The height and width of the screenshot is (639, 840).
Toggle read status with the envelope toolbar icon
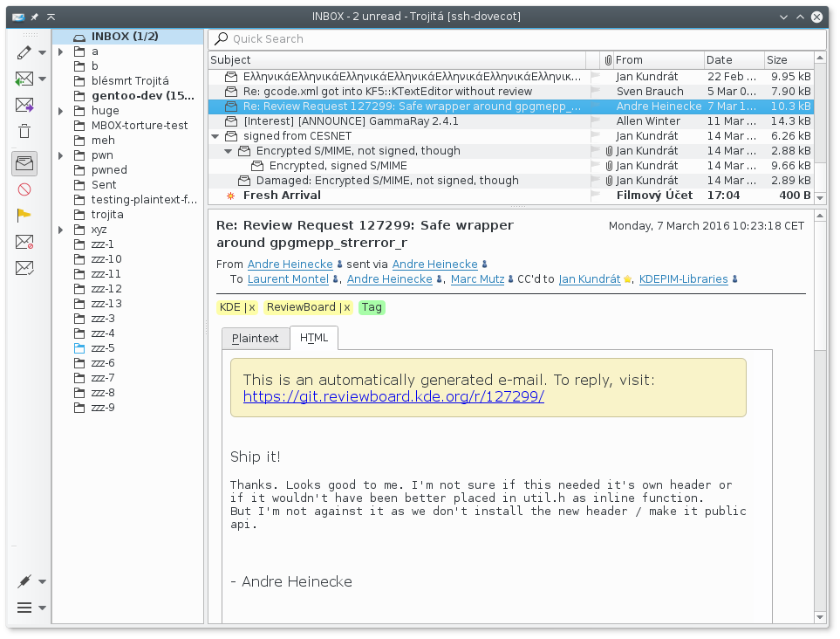pyautogui.click(x=24, y=161)
